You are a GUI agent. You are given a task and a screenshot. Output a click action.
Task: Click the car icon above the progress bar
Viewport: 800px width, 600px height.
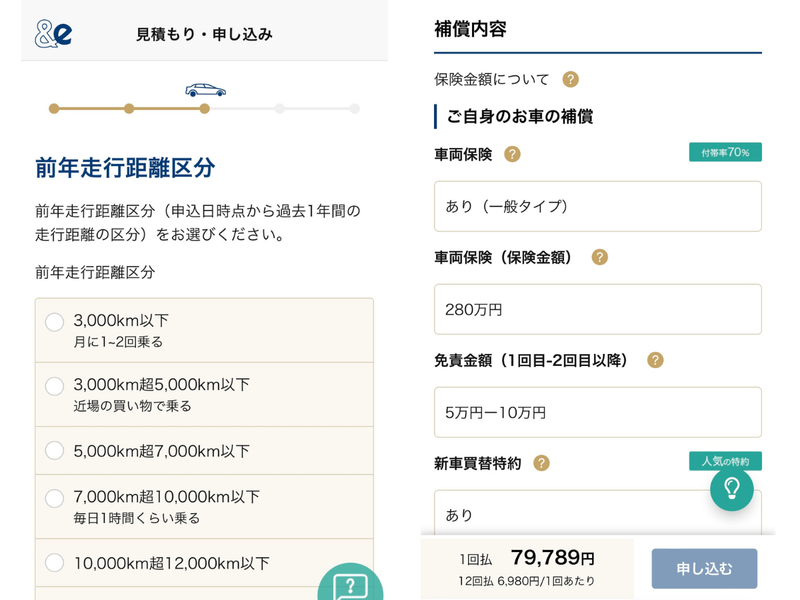(x=205, y=90)
